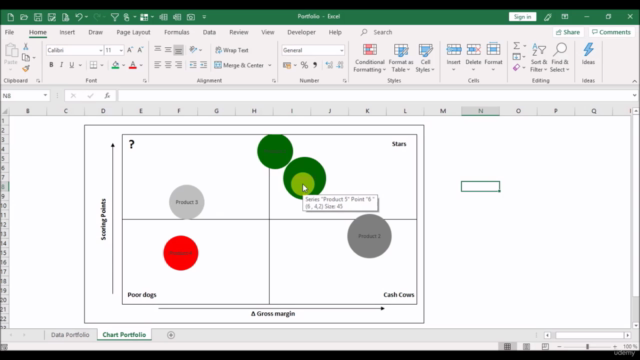This screenshot has width=640, height=360.
Task: Open Sort & Filter menu
Action: (x=539, y=58)
